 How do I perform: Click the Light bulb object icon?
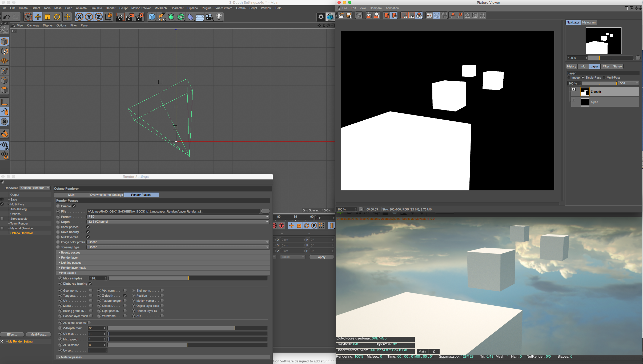tap(219, 17)
